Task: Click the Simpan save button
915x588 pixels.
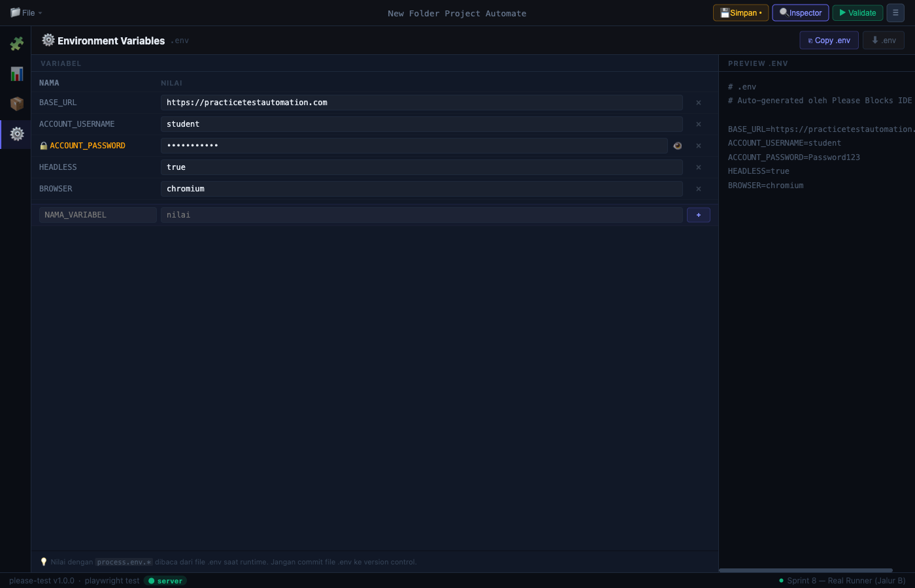Action: click(x=740, y=13)
